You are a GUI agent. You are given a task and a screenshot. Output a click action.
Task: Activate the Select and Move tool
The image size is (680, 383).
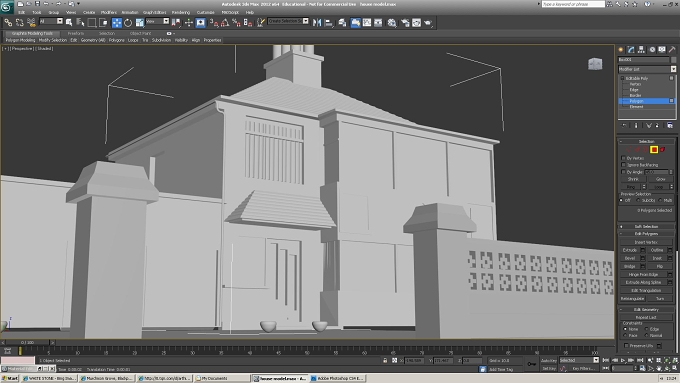pos(117,23)
